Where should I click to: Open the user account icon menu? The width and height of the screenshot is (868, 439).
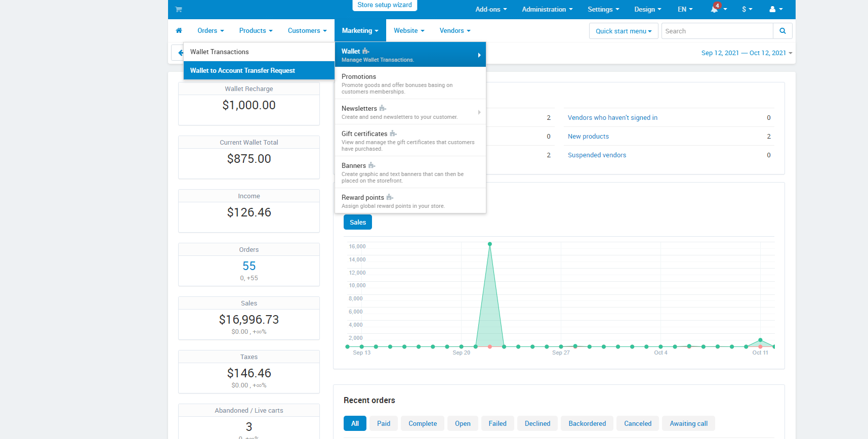(776, 9)
